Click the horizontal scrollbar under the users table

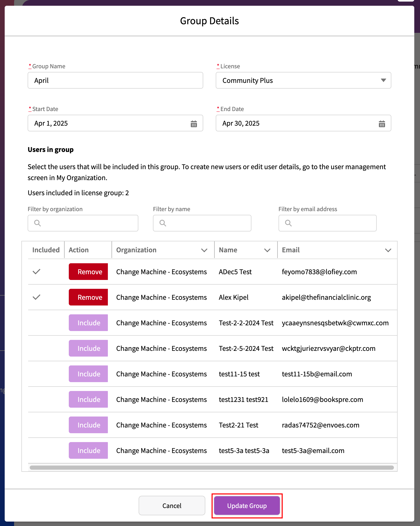(x=212, y=468)
